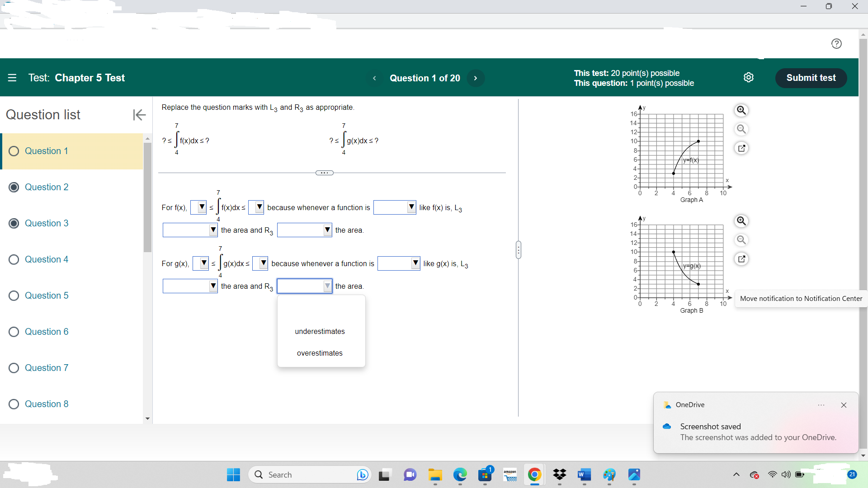Image resolution: width=868 pixels, height=488 pixels.
Task: Select the Question 6 radio button
Action: [14, 332]
